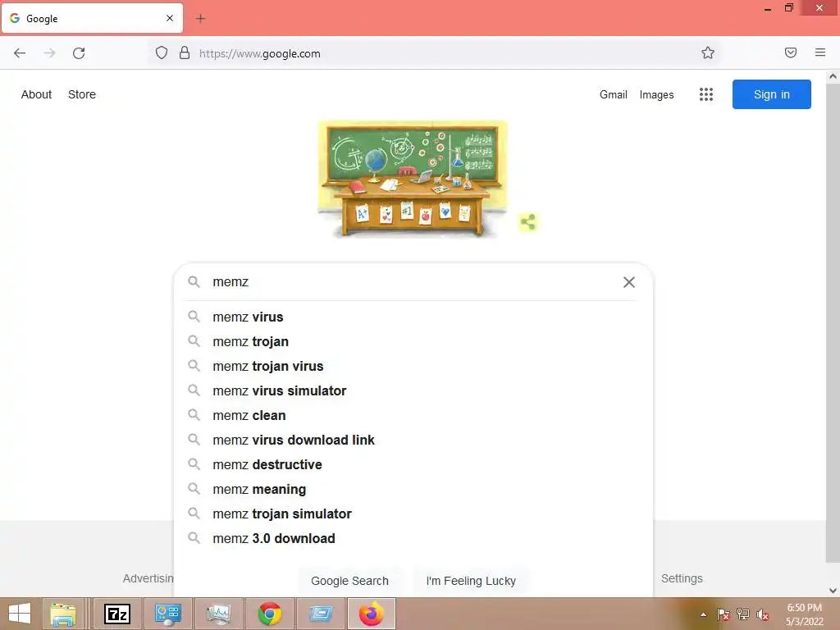The image size is (840, 630).
Task: Click muted volume tray icon
Action: coord(763,614)
